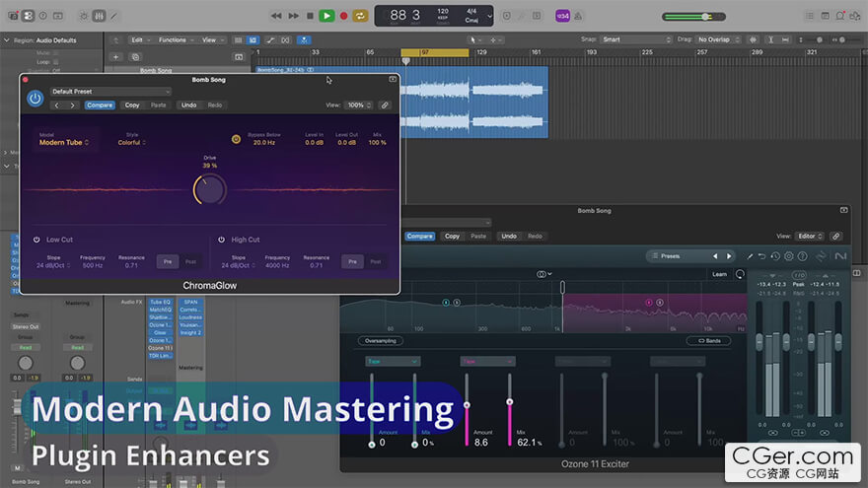This screenshot has height=488, width=868.
Task: Enable the Low Cut filter power
Action: (36, 240)
